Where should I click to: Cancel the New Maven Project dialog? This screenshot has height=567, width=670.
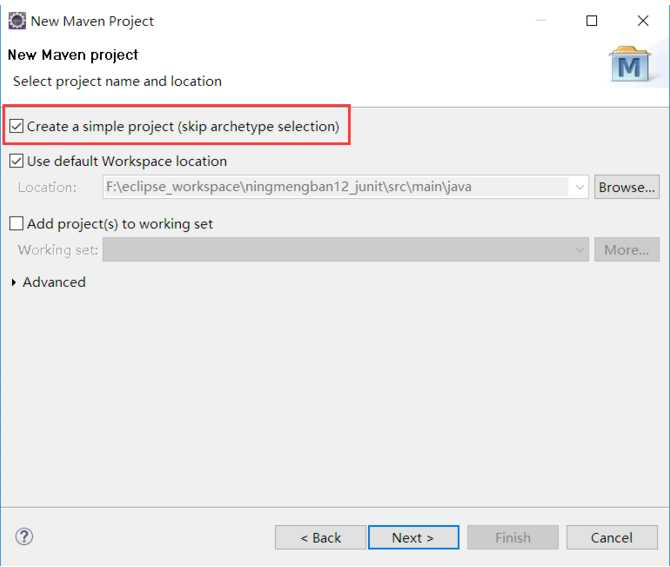(611, 538)
